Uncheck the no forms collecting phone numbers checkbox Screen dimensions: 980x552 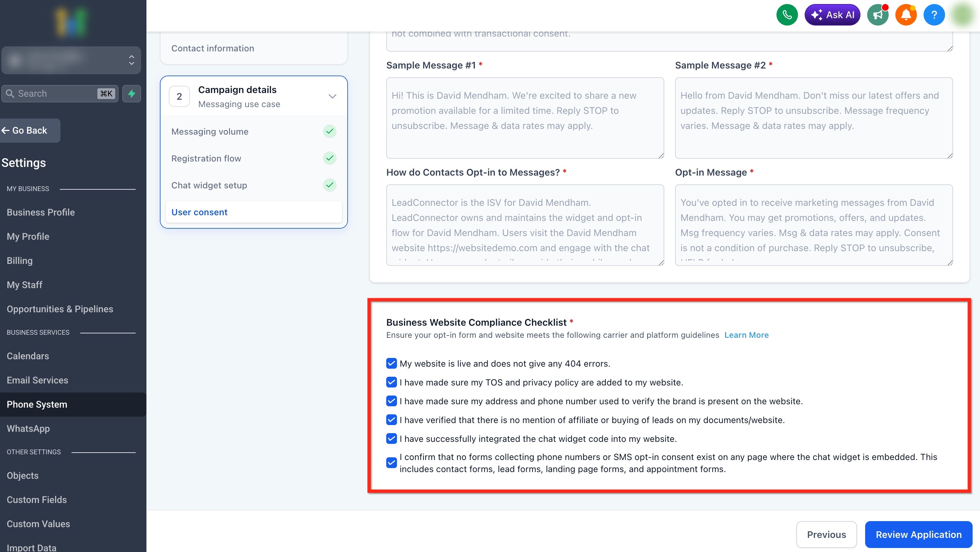[x=391, y=463]
